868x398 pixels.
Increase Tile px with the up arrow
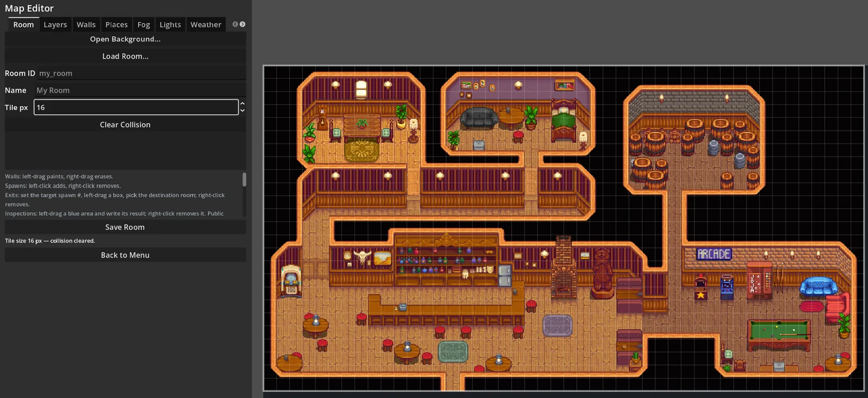(242, 104)
